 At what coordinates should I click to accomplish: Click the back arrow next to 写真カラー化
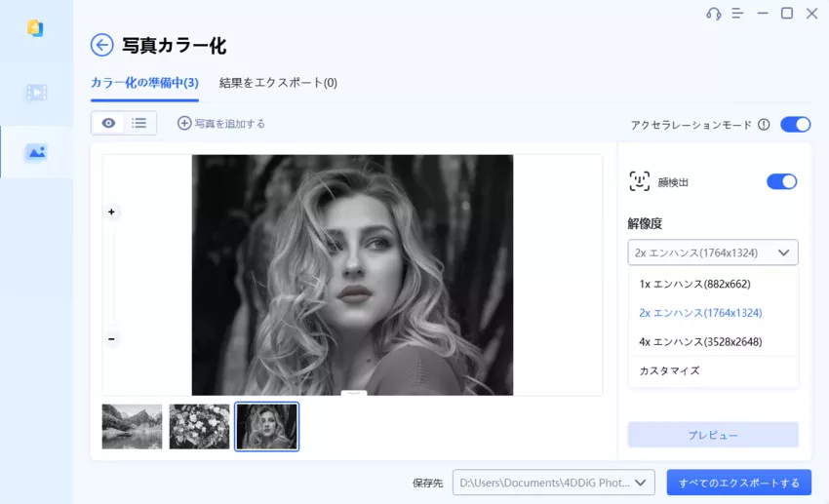point(102,46)
